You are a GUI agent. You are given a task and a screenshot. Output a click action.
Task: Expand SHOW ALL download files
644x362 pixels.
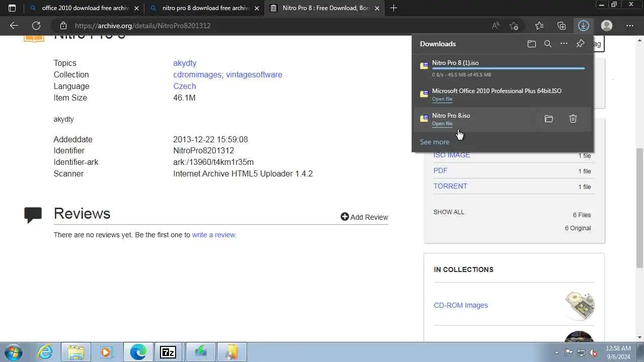(x=449, y=212)
